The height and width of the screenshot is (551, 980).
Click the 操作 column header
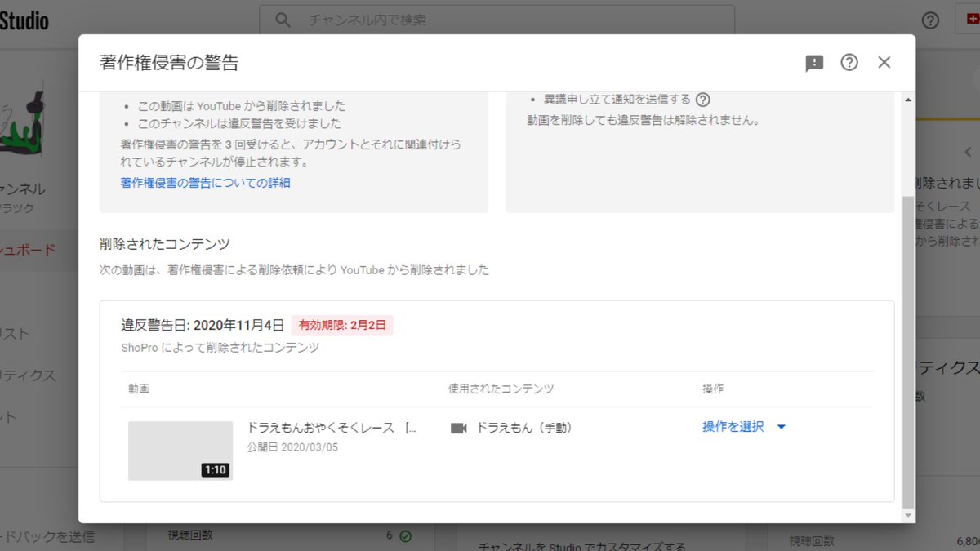(x=713, y=389)
